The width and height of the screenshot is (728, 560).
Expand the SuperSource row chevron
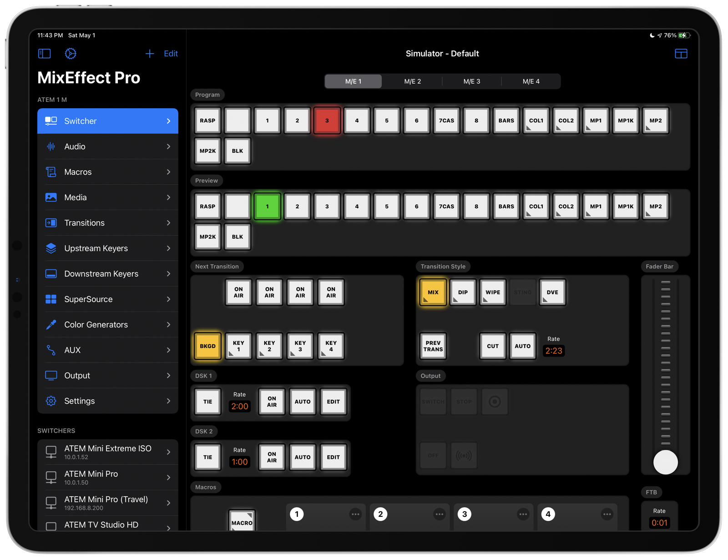pyautogui.click(x=168, y=299)
